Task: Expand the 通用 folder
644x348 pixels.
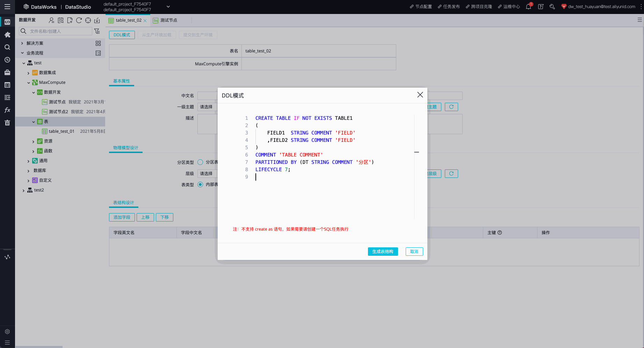Action: click(x=29, y=161)
